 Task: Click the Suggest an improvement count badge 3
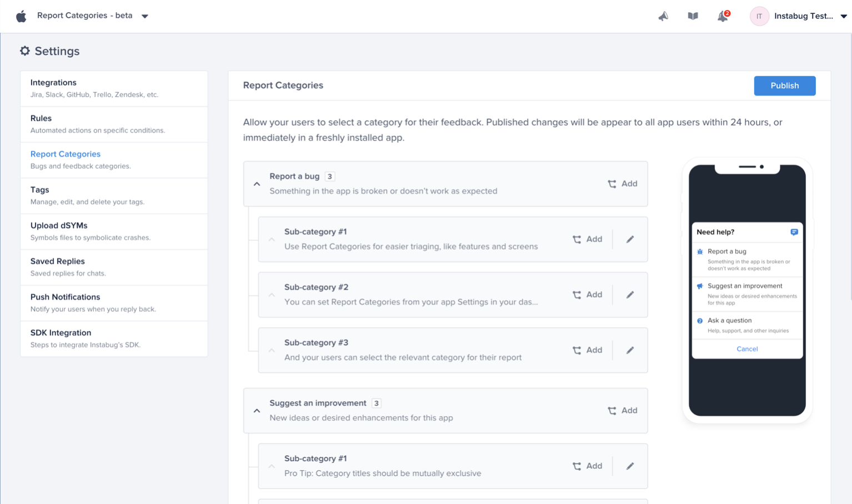(x=377, y=404)
